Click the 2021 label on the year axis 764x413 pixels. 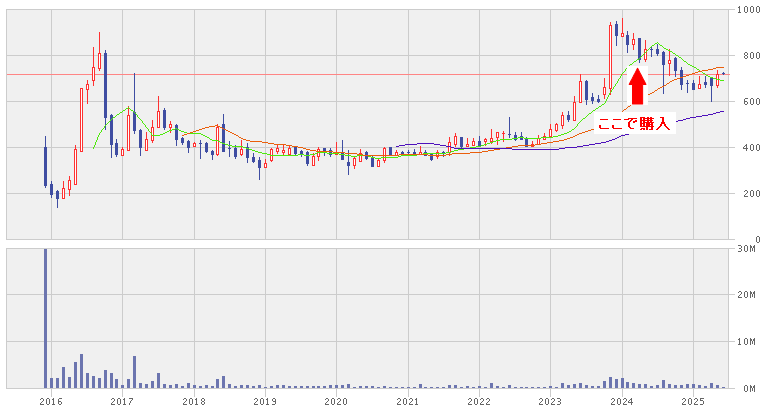[407, 402]
